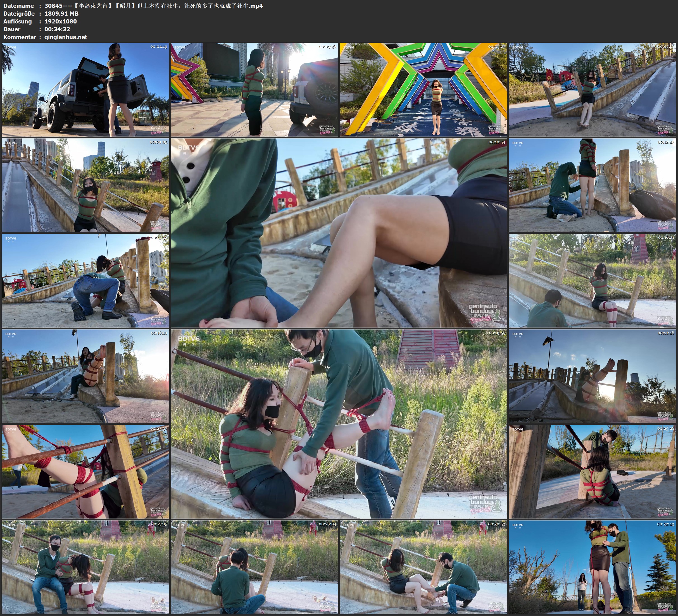Click the 1920x1080 resolution value
678x616 pixels.
pyautogui.click(x=61, y=21)
